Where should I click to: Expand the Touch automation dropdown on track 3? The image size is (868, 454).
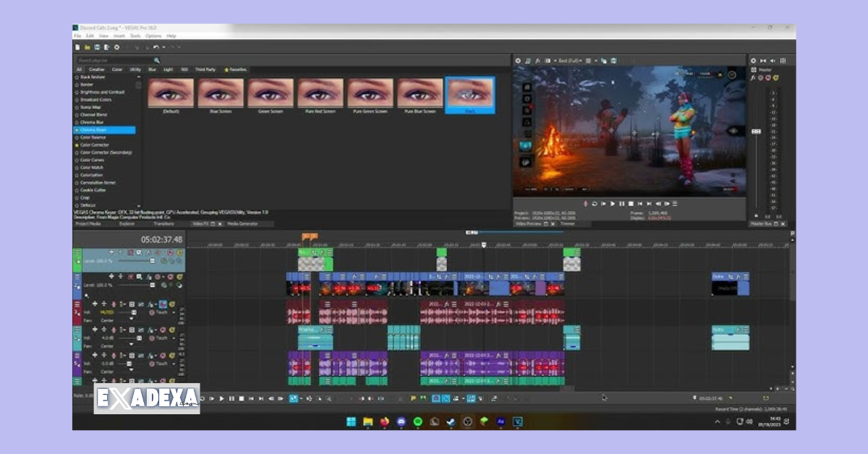[174, 312]
